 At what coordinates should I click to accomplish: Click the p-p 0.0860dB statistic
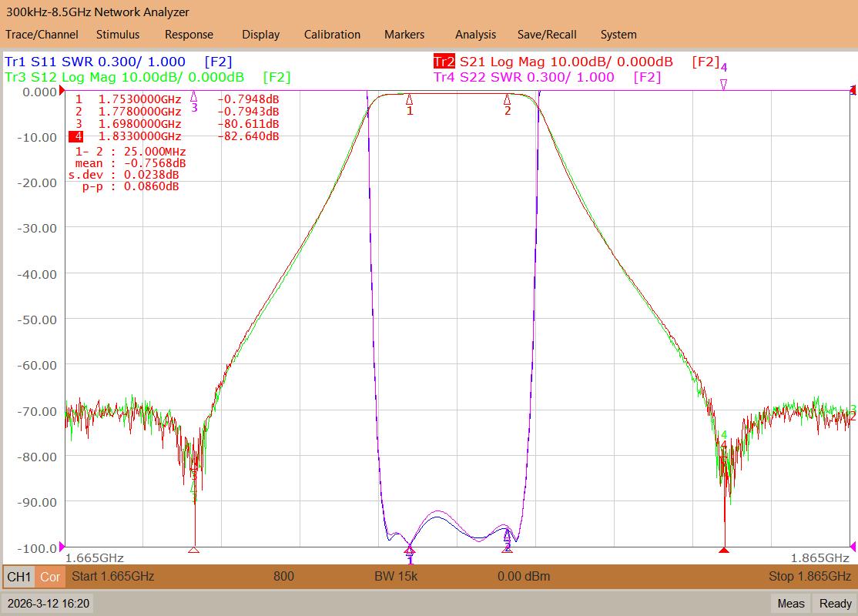(130, 186)
